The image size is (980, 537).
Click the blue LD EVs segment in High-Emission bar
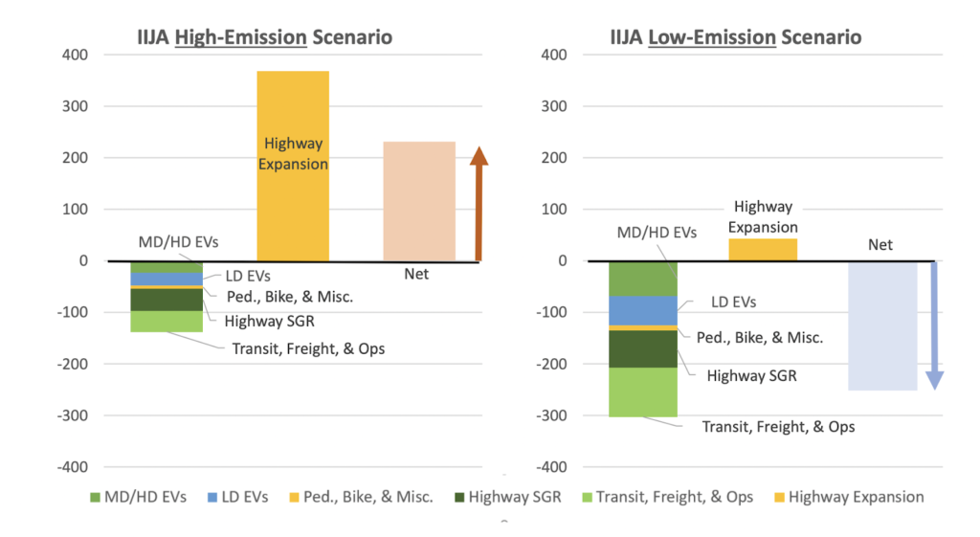pos(167,280)
